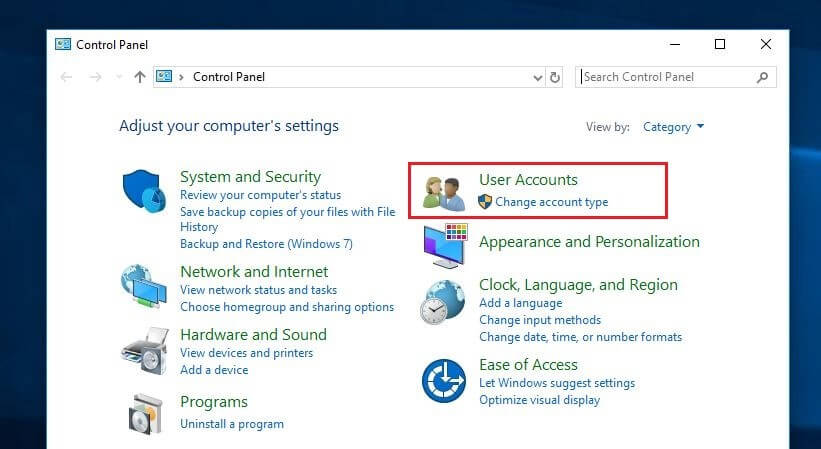Open the address bar history dropdown arrow

coord(537,77)
